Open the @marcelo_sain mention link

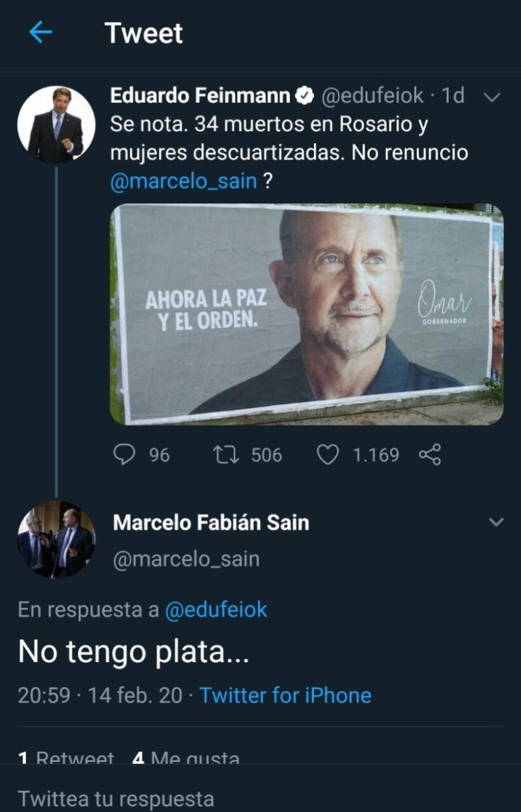184,181
